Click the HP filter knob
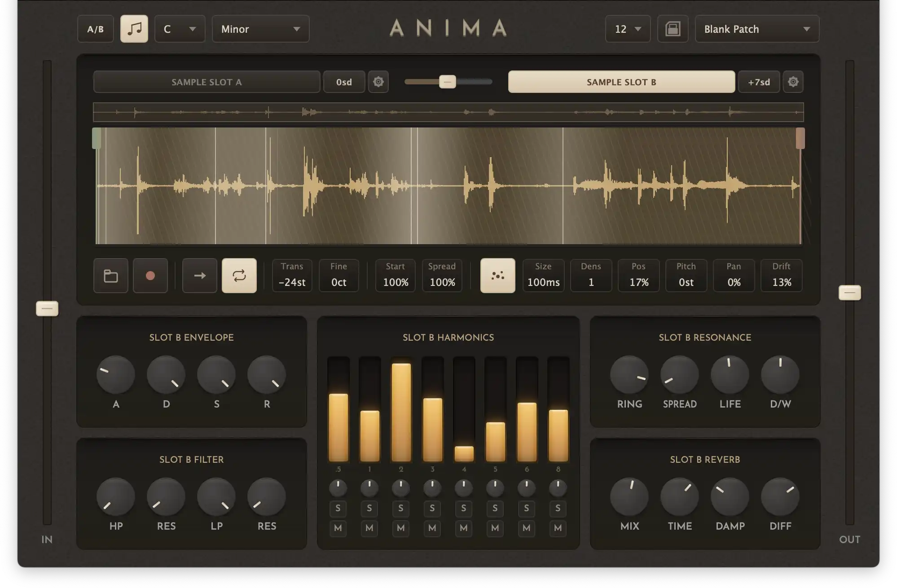 [116, 497]
